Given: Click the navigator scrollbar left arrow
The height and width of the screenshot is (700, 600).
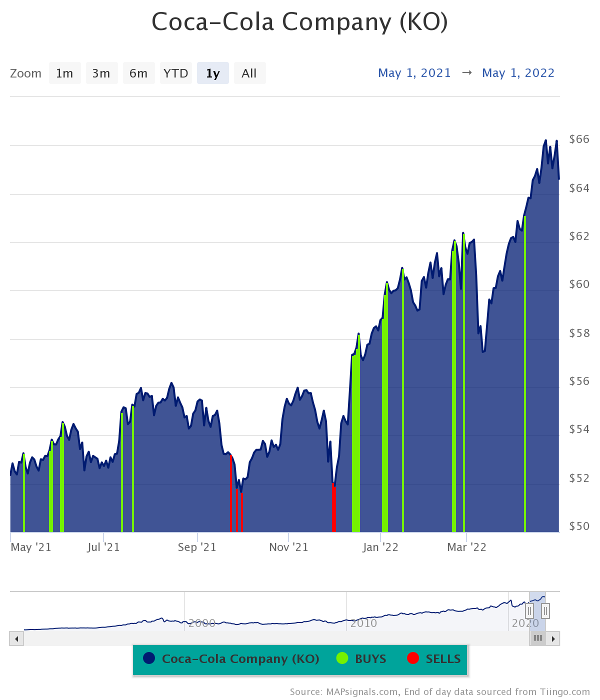Looking at the screenshot, I should tap(16, 638).
